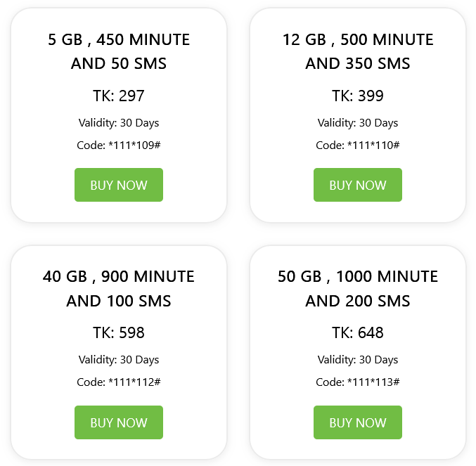This screenshot has height=466, width=476.
Task: Select the validity line in the TK 598 card
Action: click(119, 360)
